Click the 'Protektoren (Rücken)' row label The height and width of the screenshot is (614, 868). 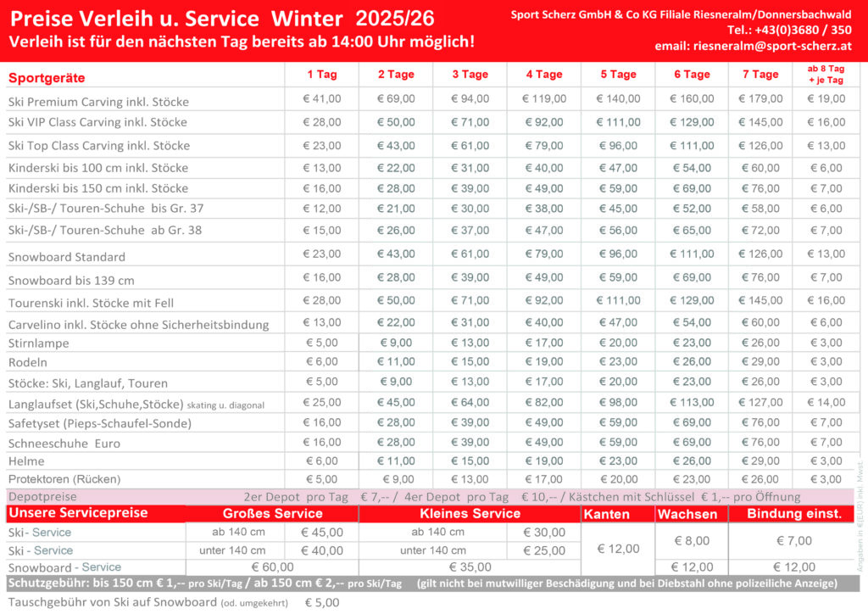[64, 479]
